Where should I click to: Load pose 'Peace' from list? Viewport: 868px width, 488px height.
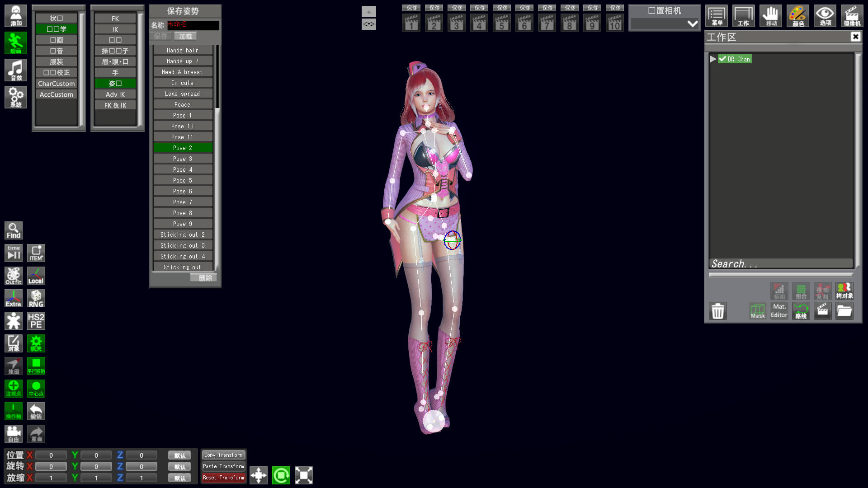(x=183, y=104)
